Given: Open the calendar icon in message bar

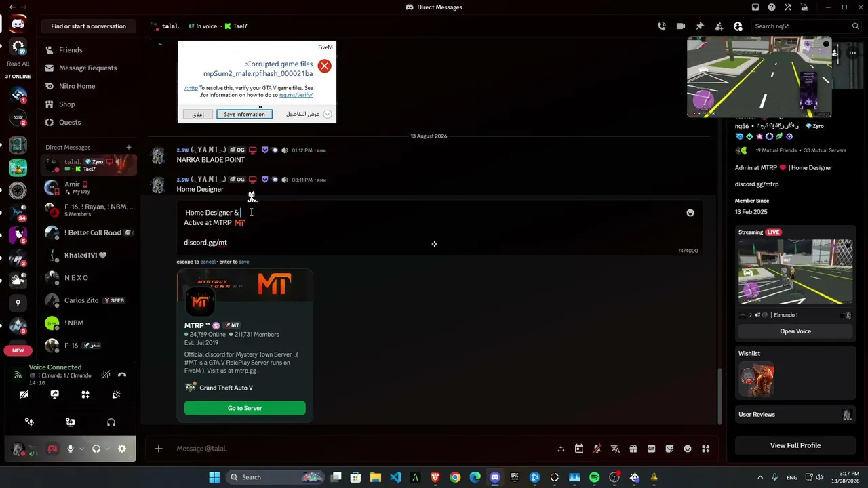Looking at the screenshot, I should (579, 449).
